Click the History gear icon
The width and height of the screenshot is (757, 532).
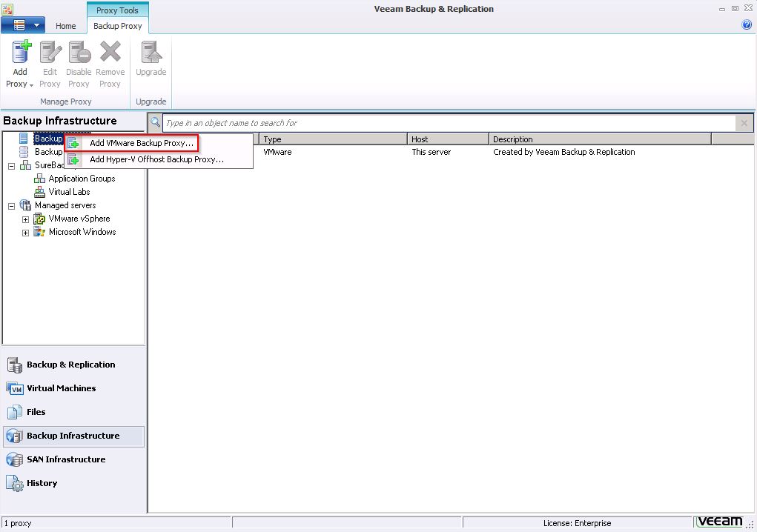(15, 483)
